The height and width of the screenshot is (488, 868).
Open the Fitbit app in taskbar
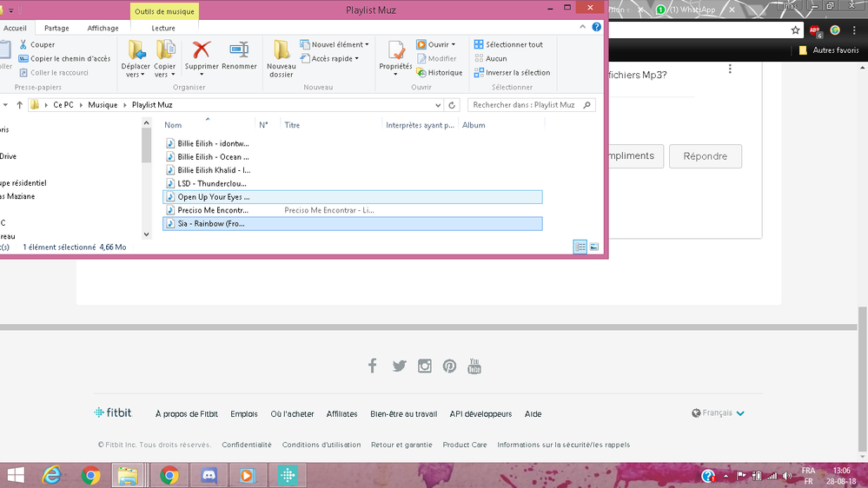pos(288,475)
